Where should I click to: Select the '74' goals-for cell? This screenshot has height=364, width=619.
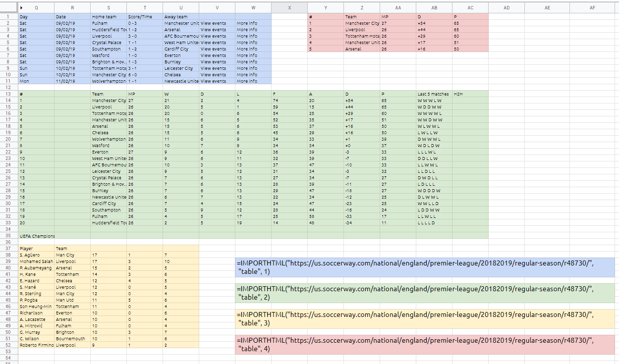click(x=289, y=100)
